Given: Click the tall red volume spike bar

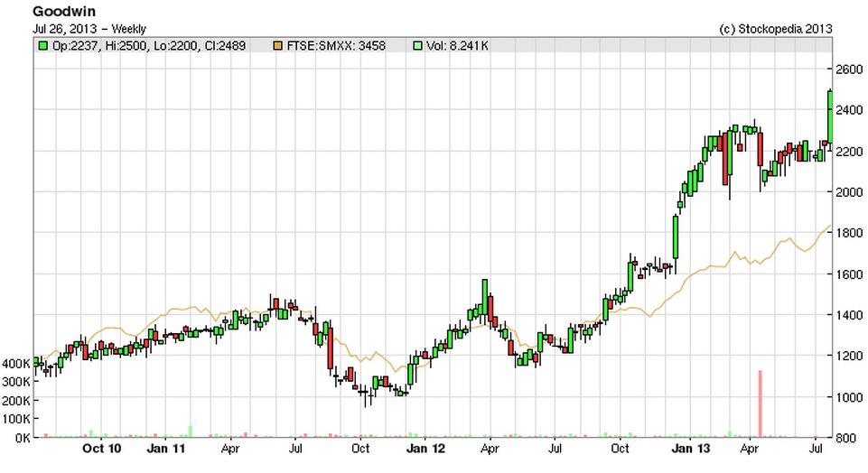Looking at the screenshot, I should 760,403.
